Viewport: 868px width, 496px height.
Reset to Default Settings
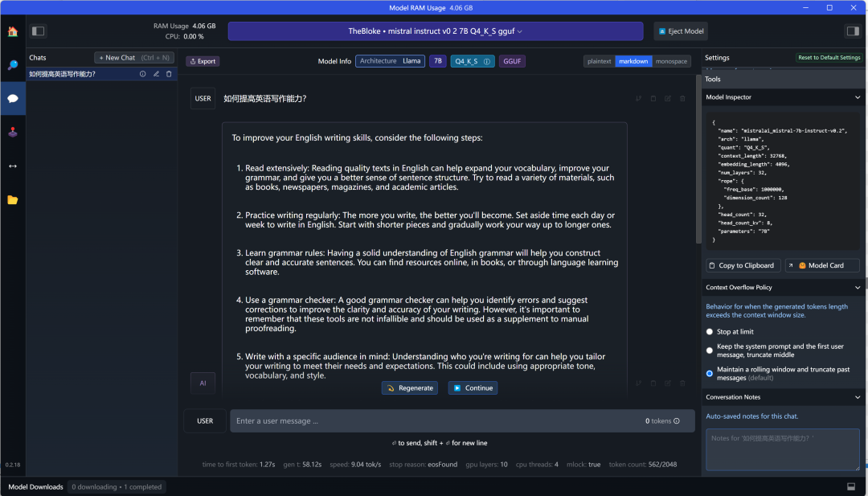coord(829,58)
